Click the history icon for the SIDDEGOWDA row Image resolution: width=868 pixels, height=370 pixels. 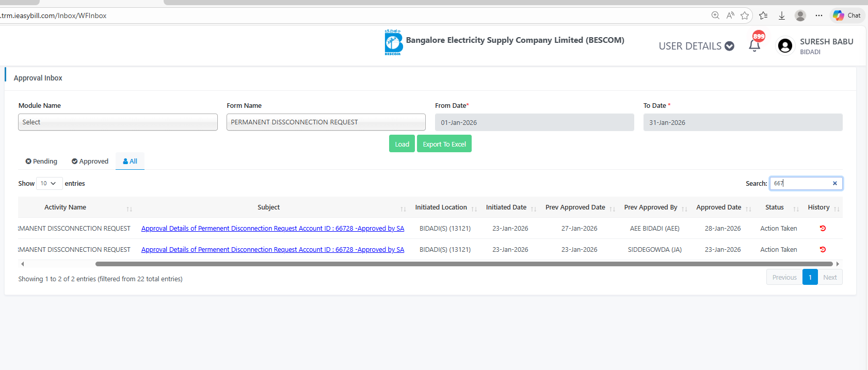coord(823,249)
